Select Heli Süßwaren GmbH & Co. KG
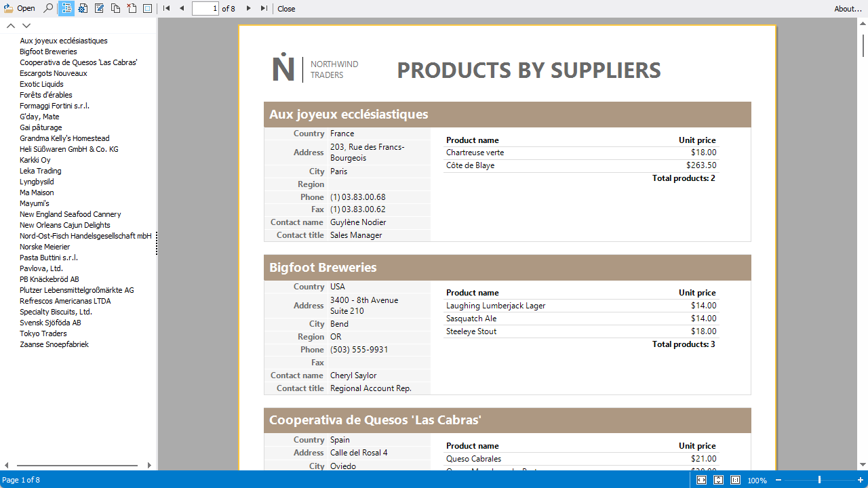The height and width of the screenshot is (488, 868). (x=69, y=149)
